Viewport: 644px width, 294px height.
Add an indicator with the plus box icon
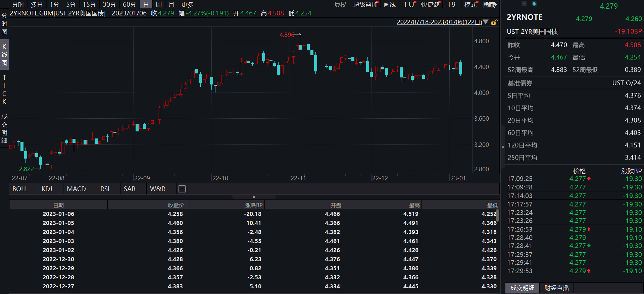pos(182,189)
